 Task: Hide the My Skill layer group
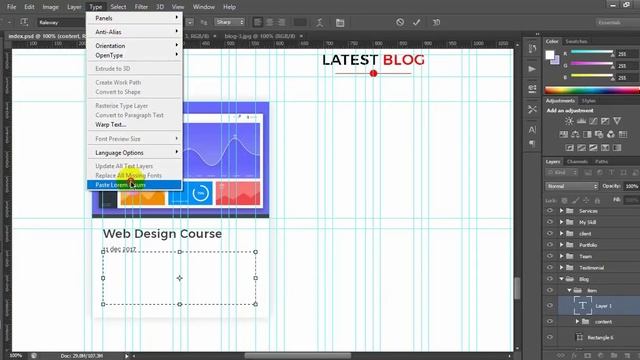pos(549,222)
